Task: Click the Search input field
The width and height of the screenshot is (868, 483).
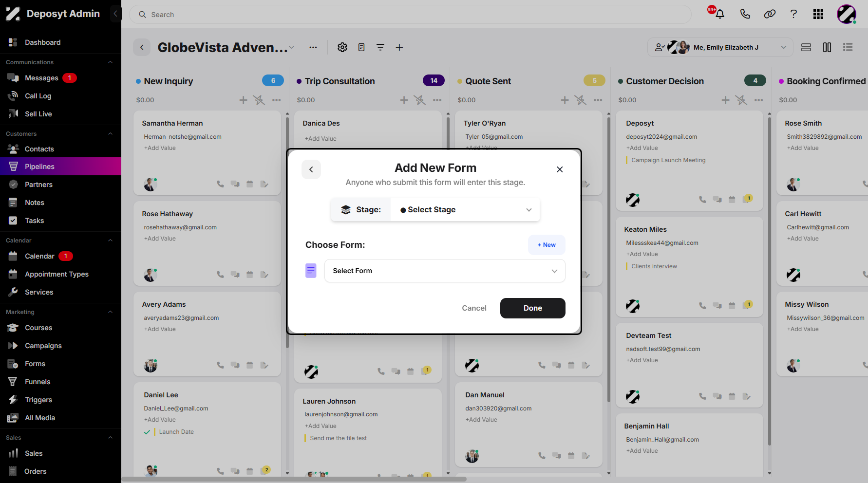Action: tap(410, 15)
